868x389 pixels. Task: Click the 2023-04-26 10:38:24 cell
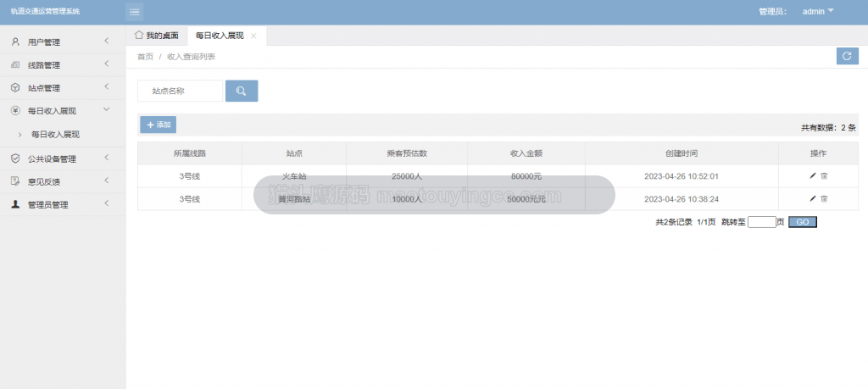[x=682, y=199]
